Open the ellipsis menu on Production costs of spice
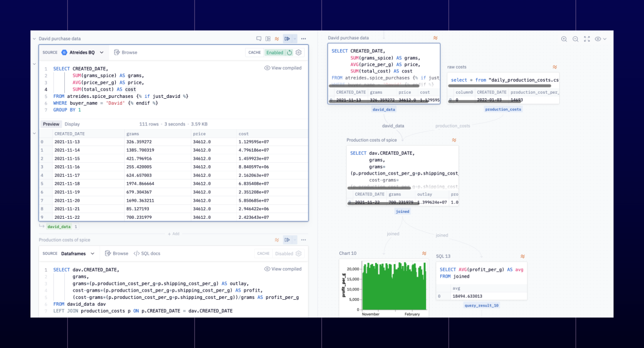The width and height of the screenshot is (644, 348). pos(303,240)
